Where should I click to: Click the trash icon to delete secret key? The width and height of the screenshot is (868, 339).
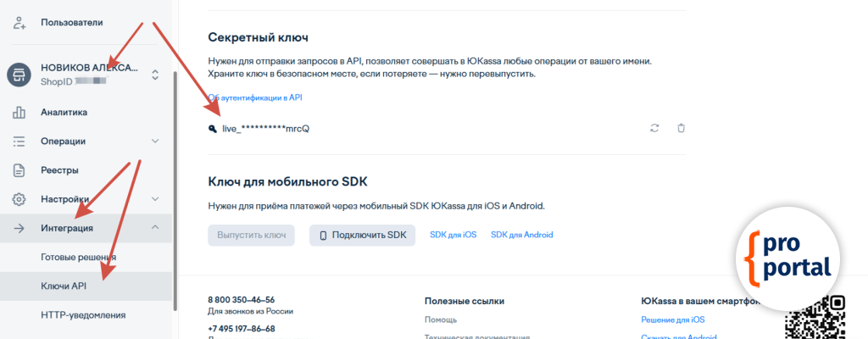681,128
